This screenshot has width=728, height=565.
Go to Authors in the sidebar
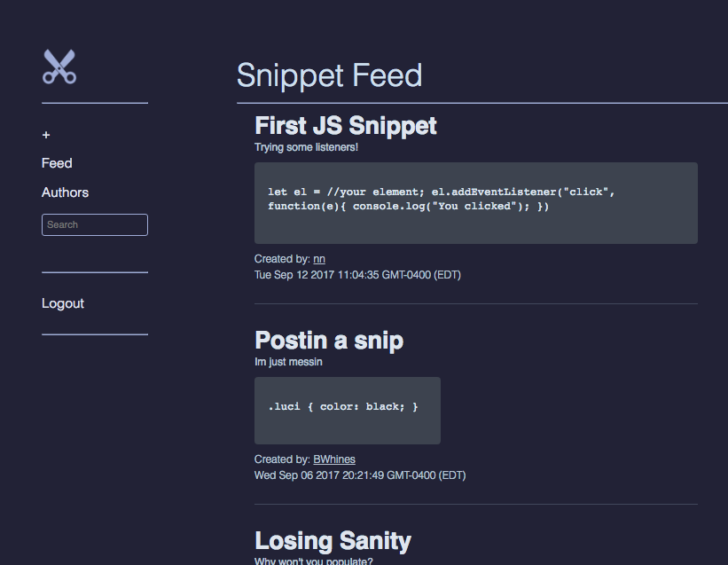click(x=65, y=192)
